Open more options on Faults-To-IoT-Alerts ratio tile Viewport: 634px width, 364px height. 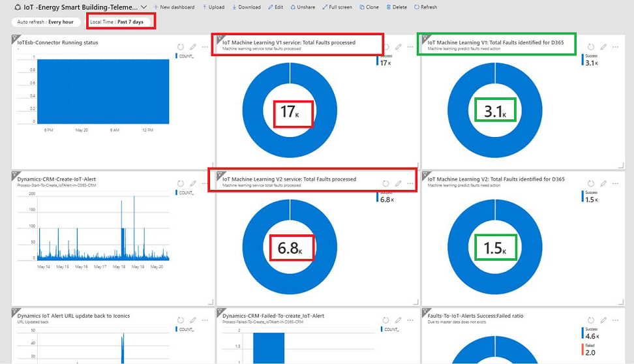click(x=616, y=320)
